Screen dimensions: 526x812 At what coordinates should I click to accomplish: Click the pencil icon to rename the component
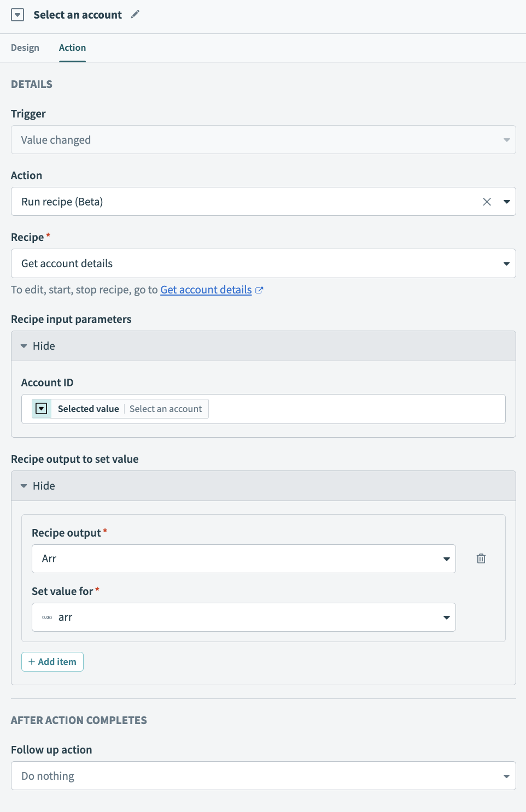(135, 15)
